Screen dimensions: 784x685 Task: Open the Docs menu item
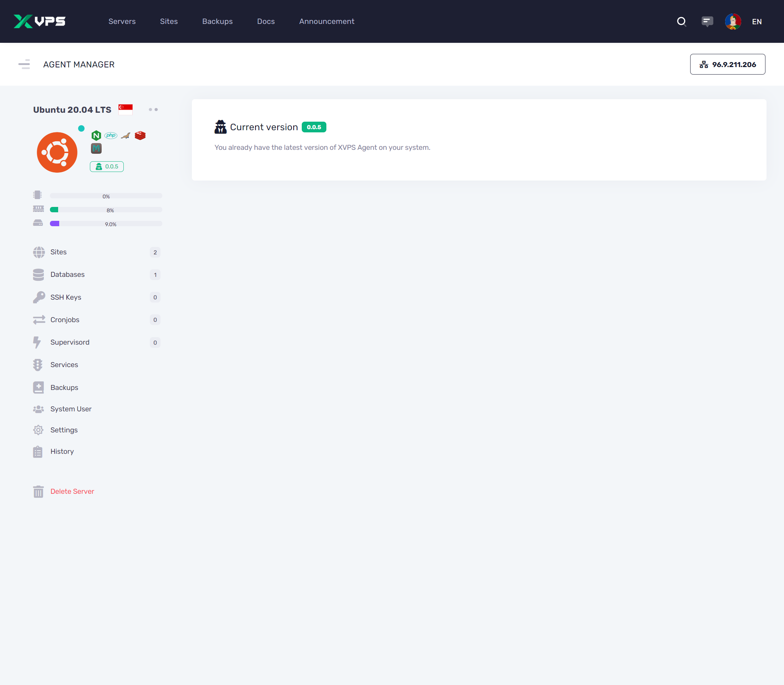265,21
